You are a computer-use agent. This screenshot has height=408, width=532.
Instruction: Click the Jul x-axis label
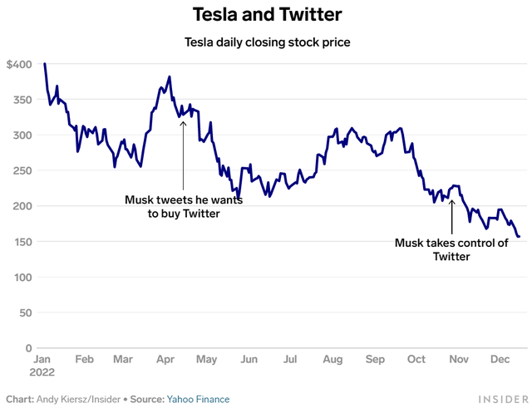coord(290,359)
